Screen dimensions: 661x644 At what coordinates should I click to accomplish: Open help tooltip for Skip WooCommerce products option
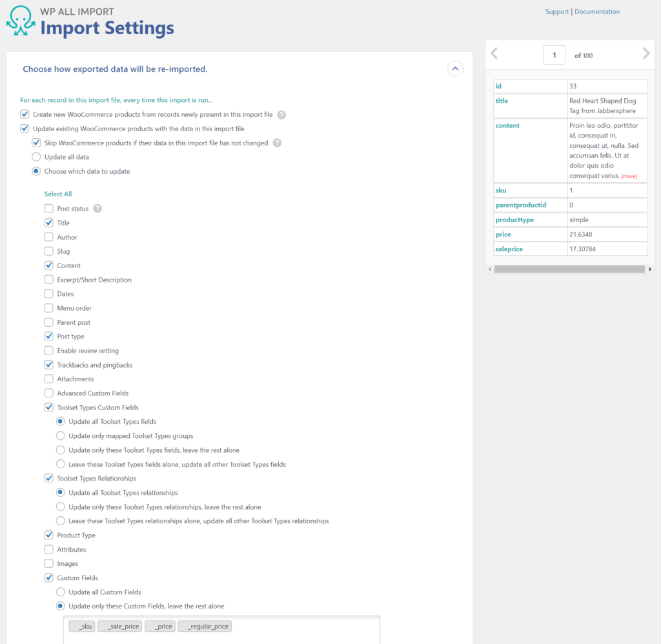pos(277,143)
